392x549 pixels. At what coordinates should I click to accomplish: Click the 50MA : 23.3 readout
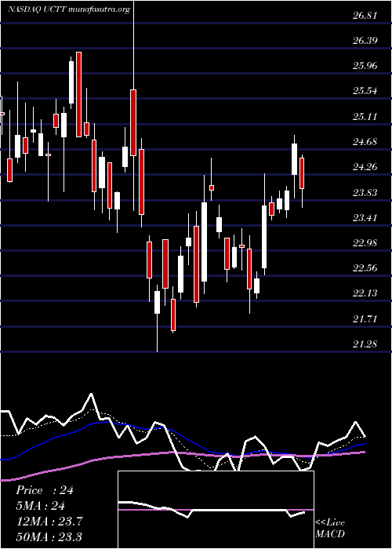pos(49,536)
